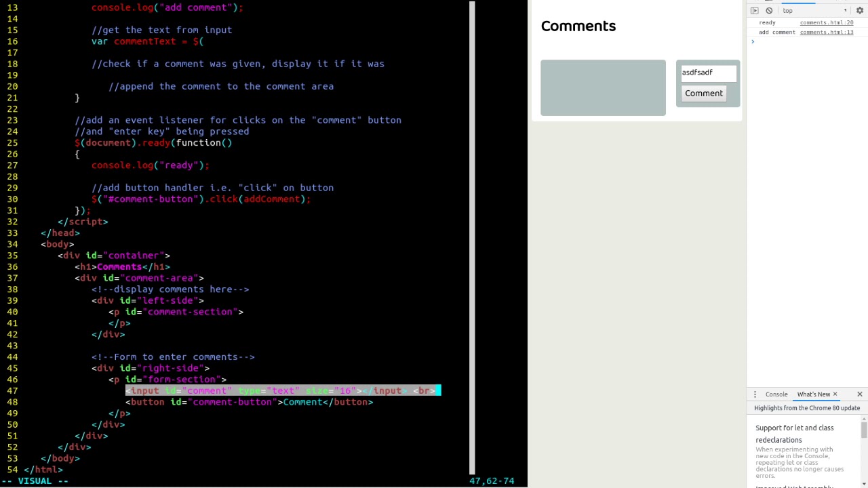Click '<h1>Comments</h1>' on line 36
Viewport: 868px width, 488px height.
[122, 266]
